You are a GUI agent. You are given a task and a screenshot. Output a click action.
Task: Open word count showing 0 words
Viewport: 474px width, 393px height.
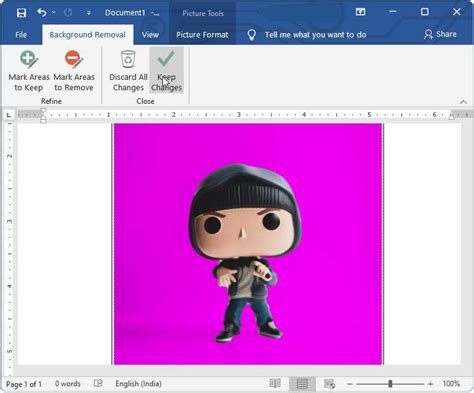tap(68, 384)
